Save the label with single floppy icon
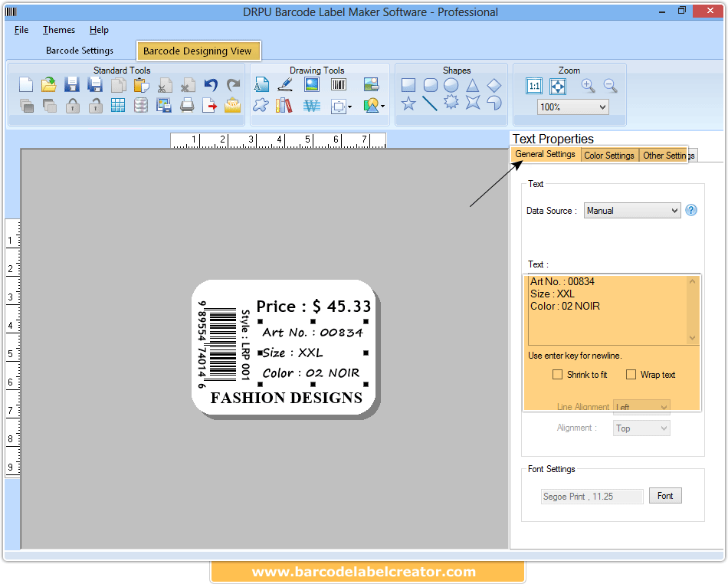728x584 pixels. tap(71, 85)
